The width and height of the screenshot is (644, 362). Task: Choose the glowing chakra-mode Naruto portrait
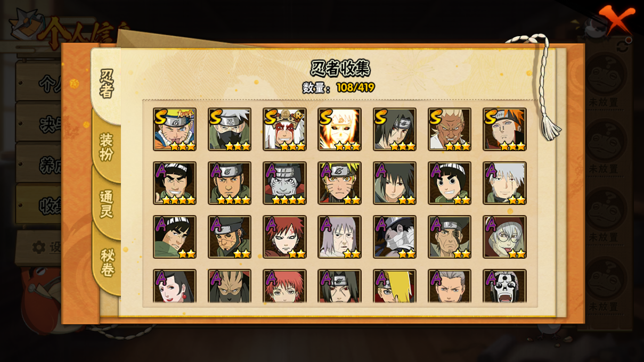(340, 129)
